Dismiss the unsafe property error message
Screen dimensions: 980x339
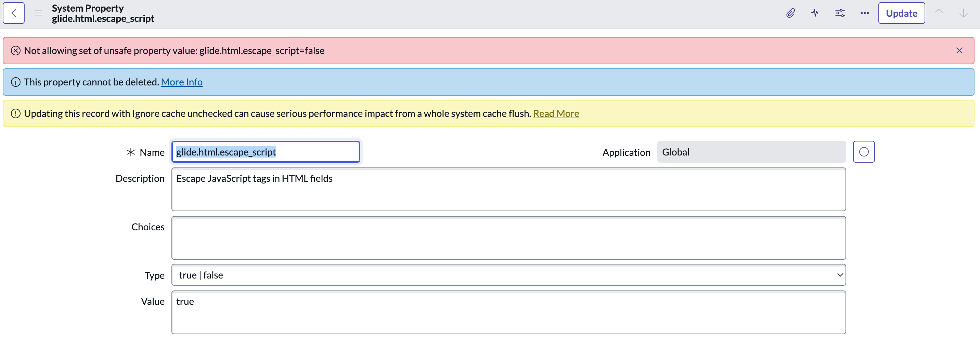pyautogui.click(x=959, y=51)
